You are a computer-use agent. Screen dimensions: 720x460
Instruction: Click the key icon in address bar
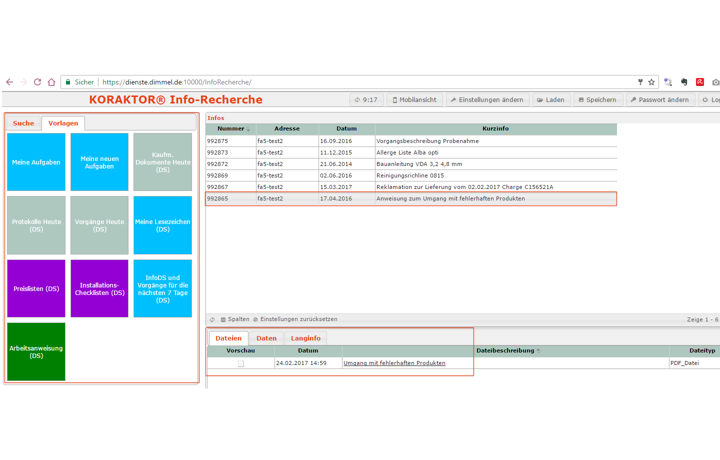pyautogui.click(x=640, y=82)
